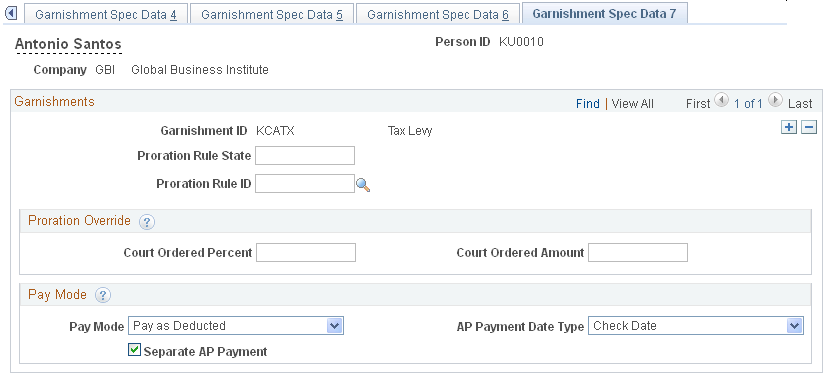The width and height of the screenshot is (829, 378).
Task: Open AP Payment Date Type dropdown
Action: click(x=696, y=326)
